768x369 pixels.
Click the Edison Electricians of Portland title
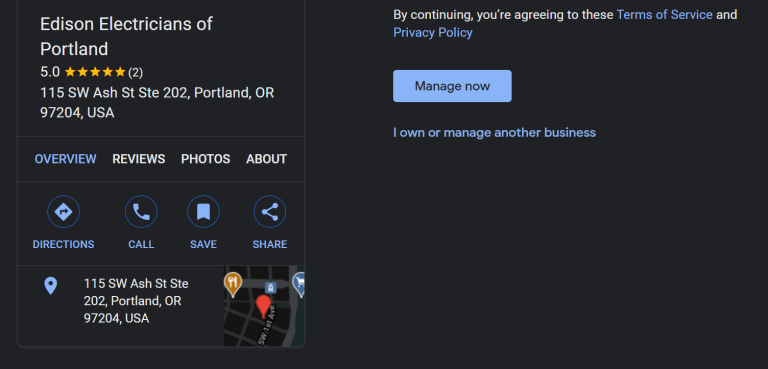click(126, 36)
